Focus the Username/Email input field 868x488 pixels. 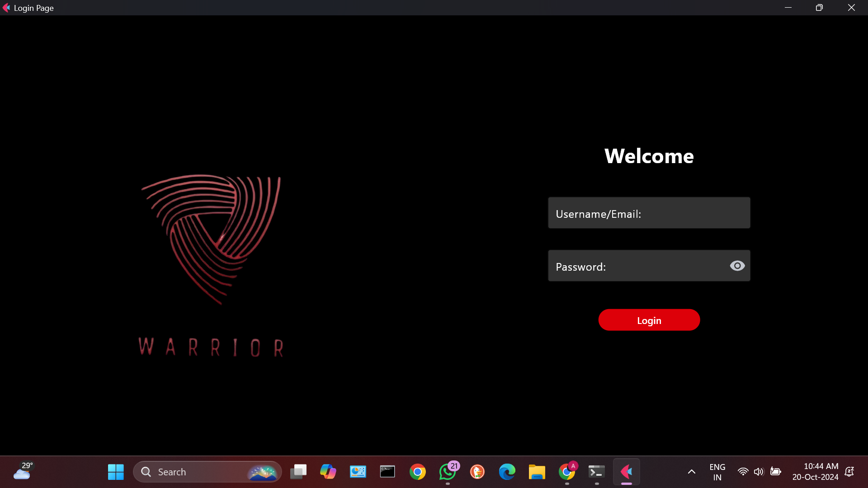[649, 213]
